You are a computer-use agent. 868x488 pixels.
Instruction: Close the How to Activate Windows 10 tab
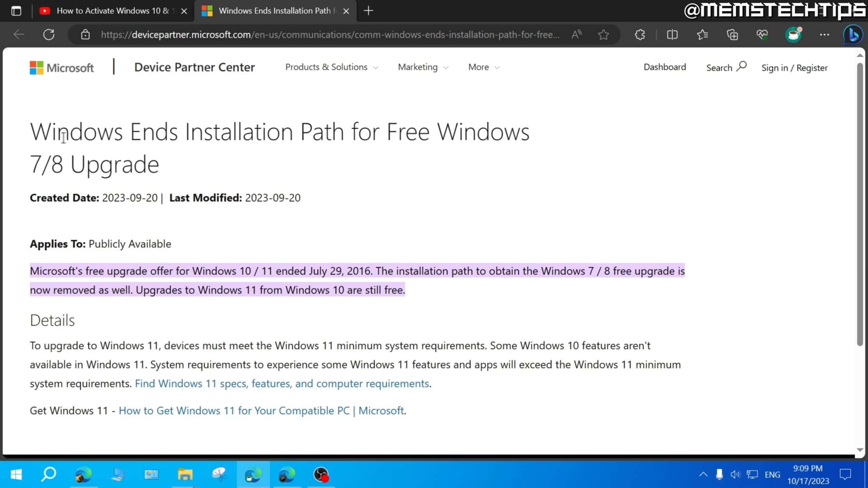[x=184, y=11]
